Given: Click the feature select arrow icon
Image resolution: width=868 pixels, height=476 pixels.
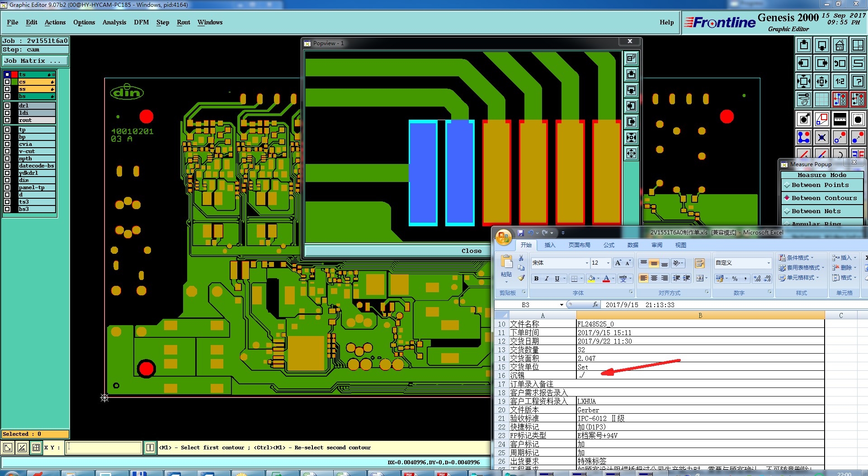Looking at the screenshot, I should (x=804, y=119).
